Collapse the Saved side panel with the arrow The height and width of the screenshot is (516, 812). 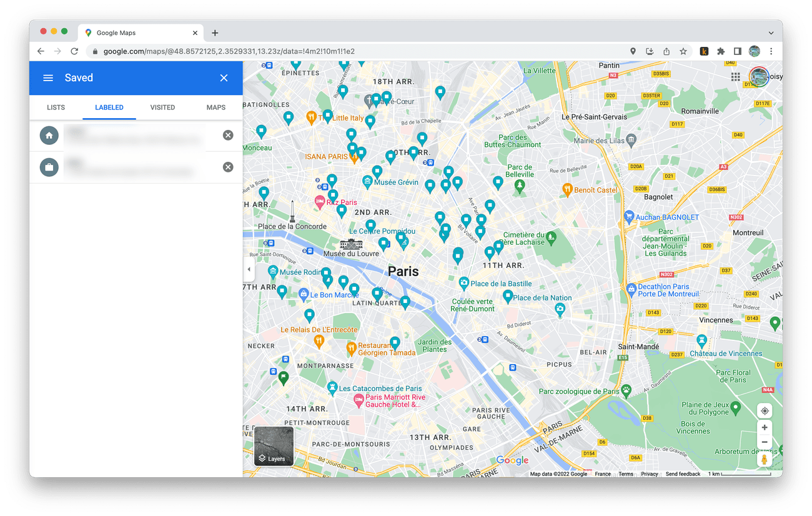pos(249,269)
